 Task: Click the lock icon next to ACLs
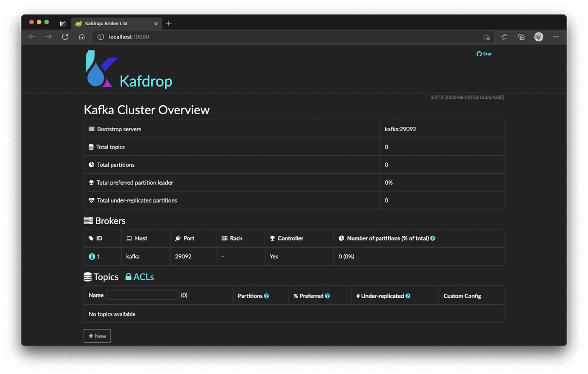128,277
